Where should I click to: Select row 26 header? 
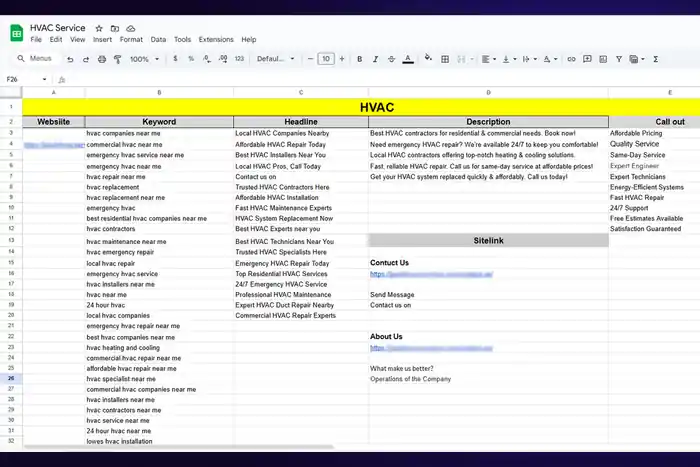[11, 378]
